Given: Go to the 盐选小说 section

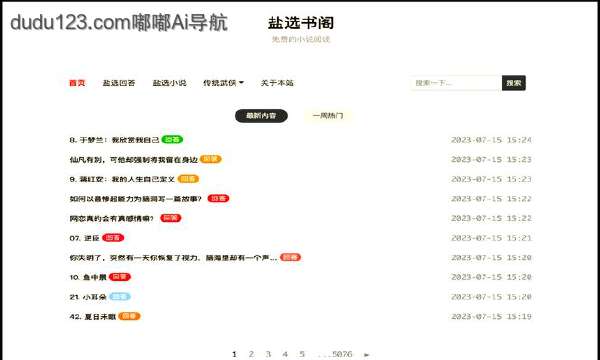Looking at the screenshot, I should [x=169, y=83].
